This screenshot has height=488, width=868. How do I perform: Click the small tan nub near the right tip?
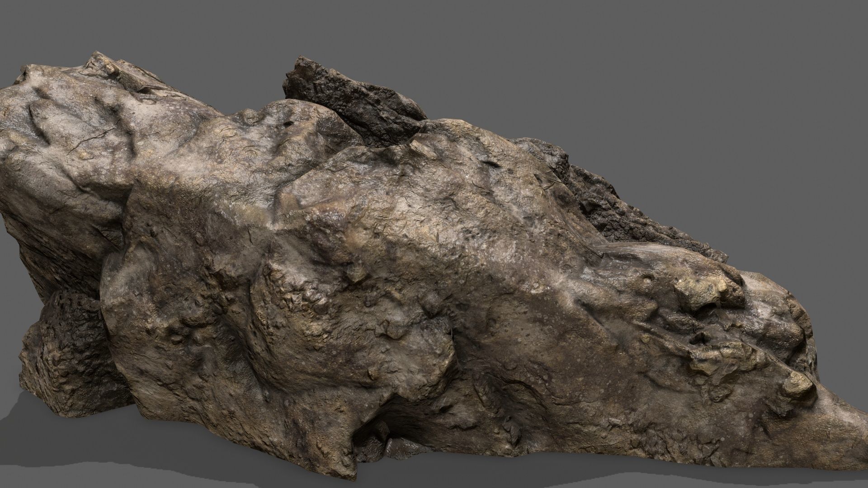pos(798,385)
